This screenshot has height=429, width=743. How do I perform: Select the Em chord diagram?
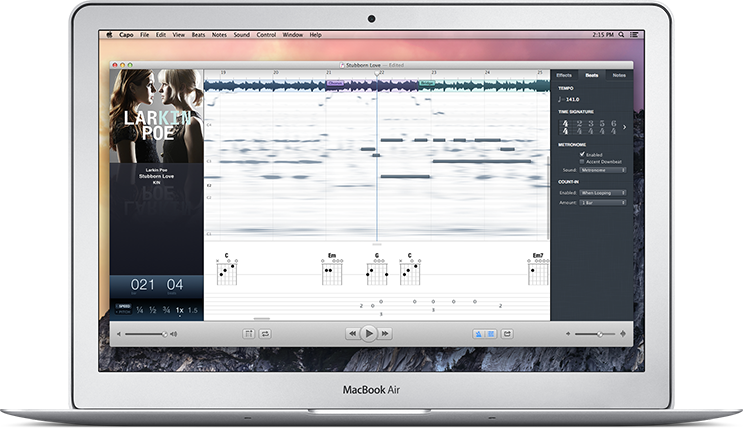[x=332, y=270]
